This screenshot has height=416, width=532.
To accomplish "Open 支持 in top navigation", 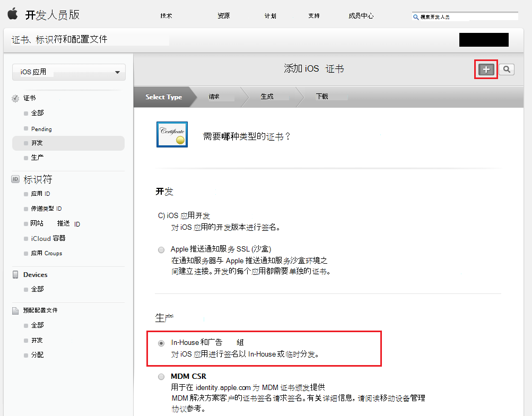I will click(x=314, y=15).
